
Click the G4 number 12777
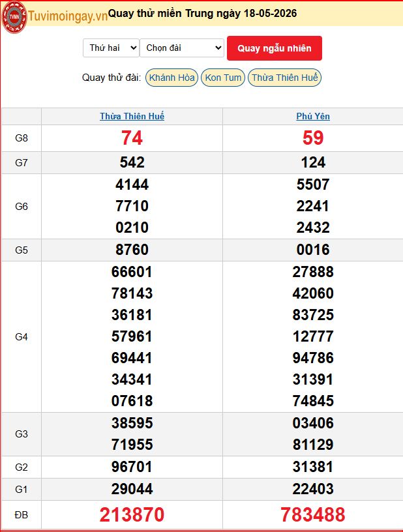tap(313, 336)
